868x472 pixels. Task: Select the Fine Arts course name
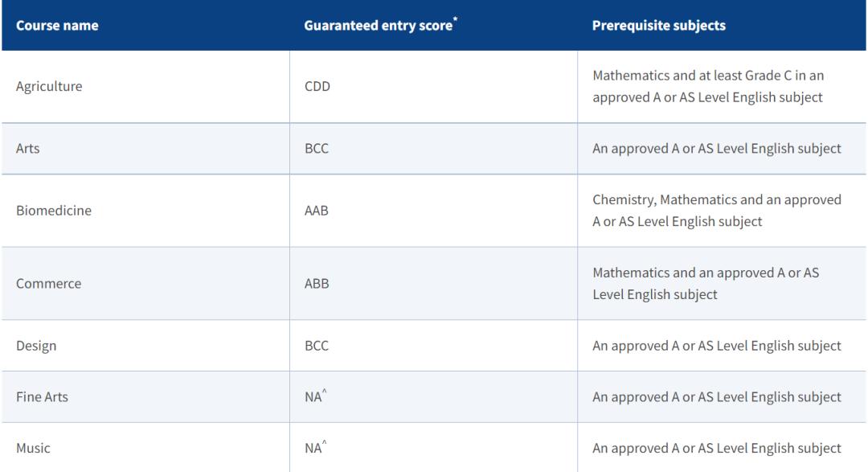pyautogui.click(x=42, y=397)
